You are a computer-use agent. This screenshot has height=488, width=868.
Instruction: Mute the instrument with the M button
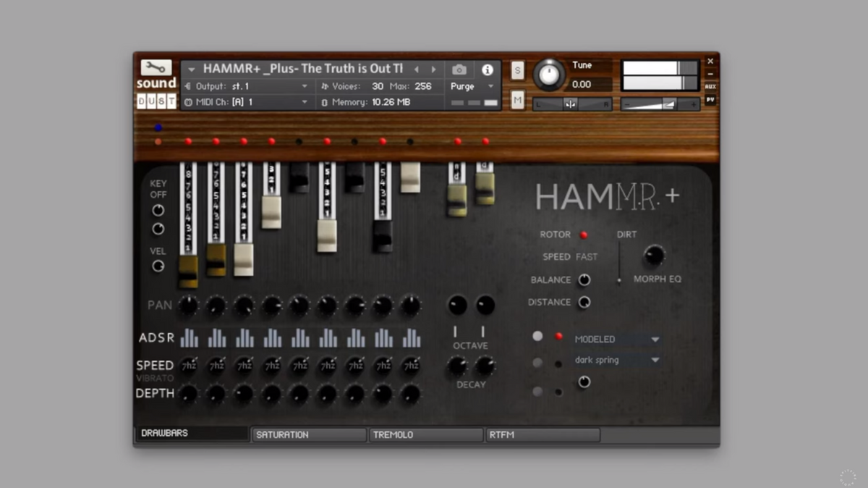tap(517, 101)
